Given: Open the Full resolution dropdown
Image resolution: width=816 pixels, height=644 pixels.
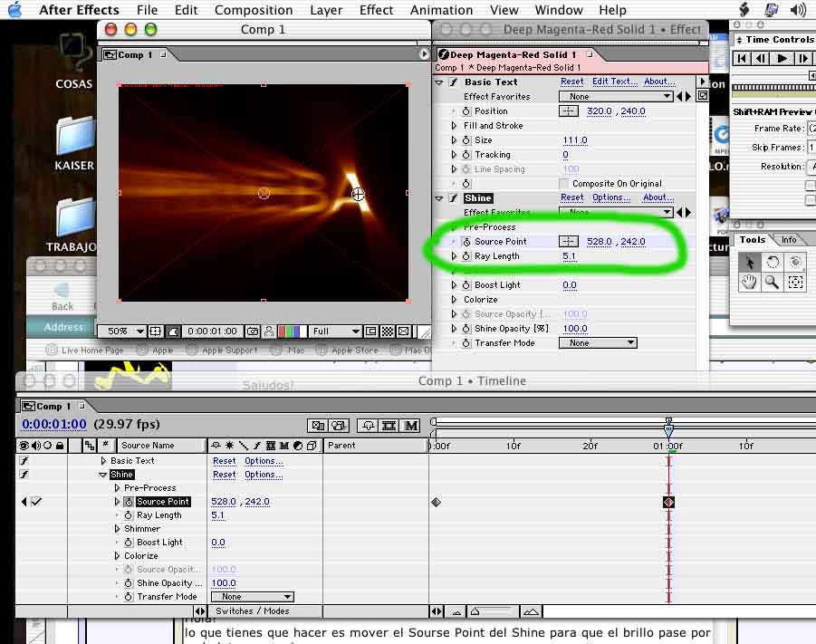Looking at the screenshot, I should tap(336, 332).
